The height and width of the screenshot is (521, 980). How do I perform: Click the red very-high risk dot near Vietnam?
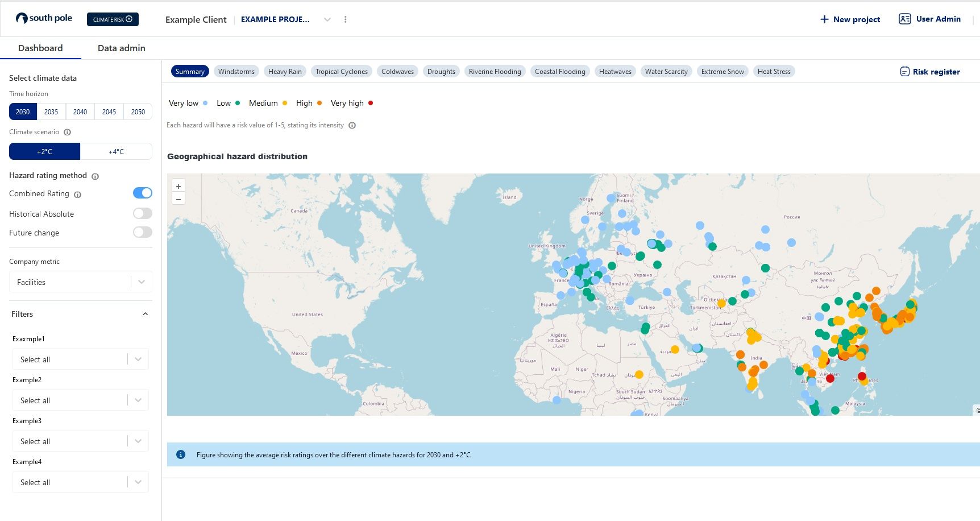pyautogui.click(x=830, y=378)
